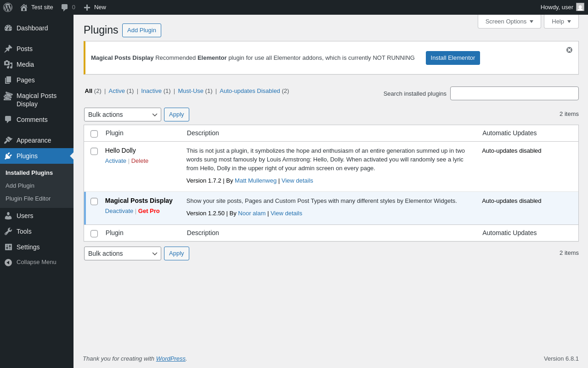588x368 pixels.
Task: Show All plugins filter
Action: (89, 91)
